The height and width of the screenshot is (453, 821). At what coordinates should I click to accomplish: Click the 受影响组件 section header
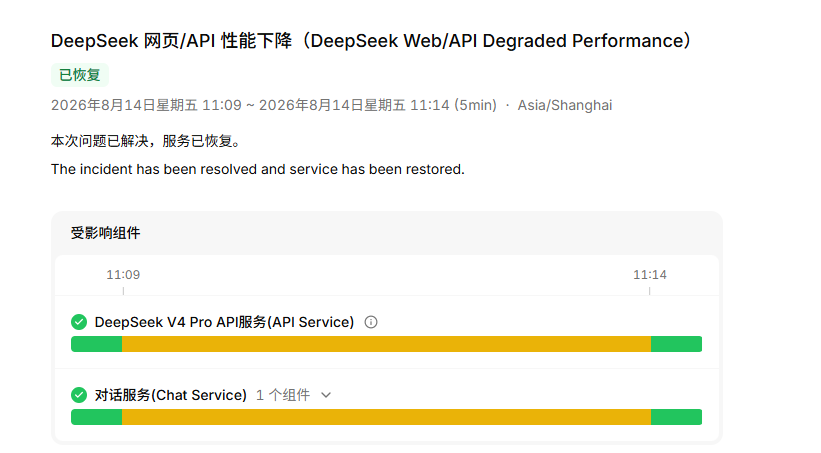click(105, 233)
